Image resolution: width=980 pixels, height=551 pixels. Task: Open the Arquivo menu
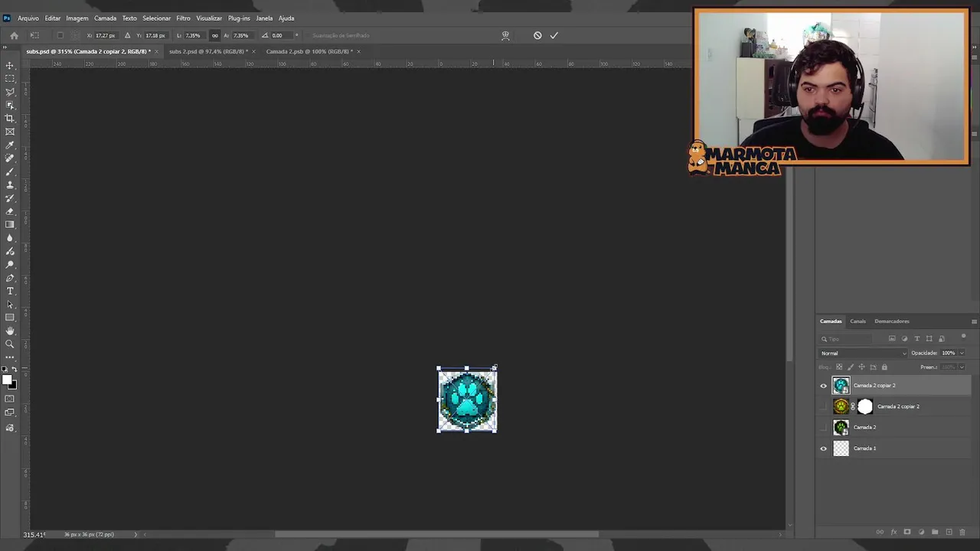click(x=28, y=18)
